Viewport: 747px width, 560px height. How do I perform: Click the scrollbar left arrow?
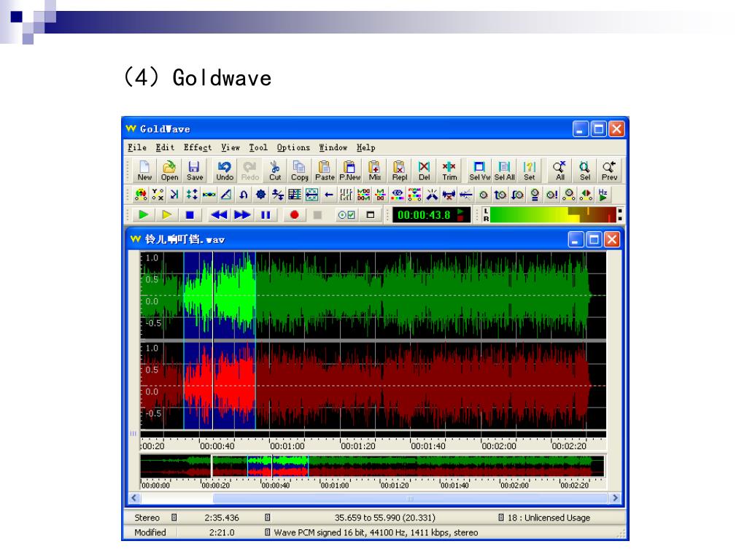point(134,498)
